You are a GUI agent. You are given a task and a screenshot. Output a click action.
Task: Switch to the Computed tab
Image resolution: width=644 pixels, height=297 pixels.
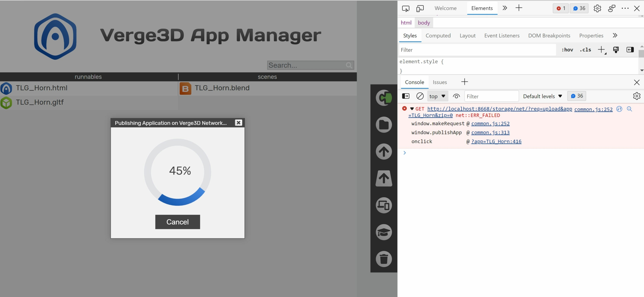[x=438, y=36]
